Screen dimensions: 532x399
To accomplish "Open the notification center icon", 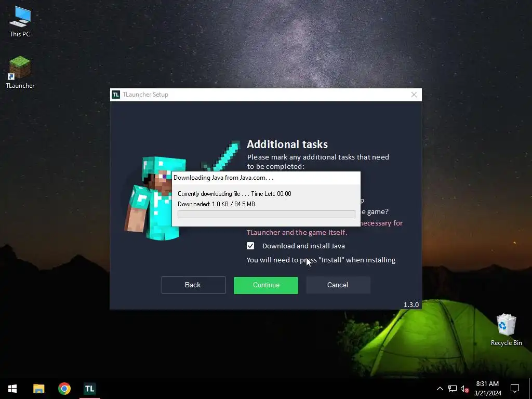I will (x=515, y=389).
